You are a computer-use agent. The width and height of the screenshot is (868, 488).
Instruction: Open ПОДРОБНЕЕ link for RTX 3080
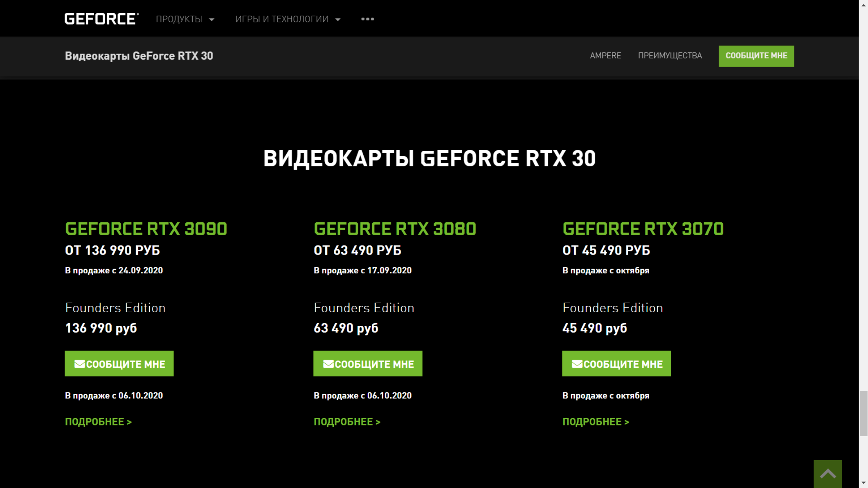347,422
